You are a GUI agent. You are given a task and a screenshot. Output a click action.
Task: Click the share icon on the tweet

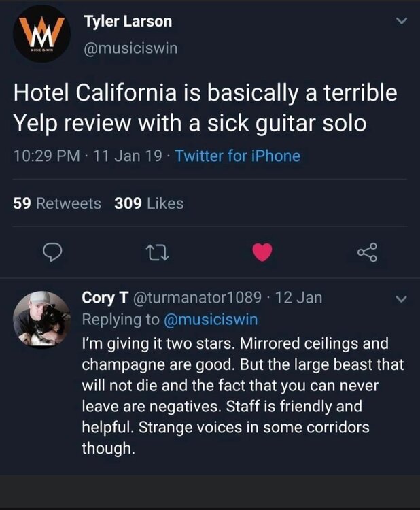click(367, 253)
